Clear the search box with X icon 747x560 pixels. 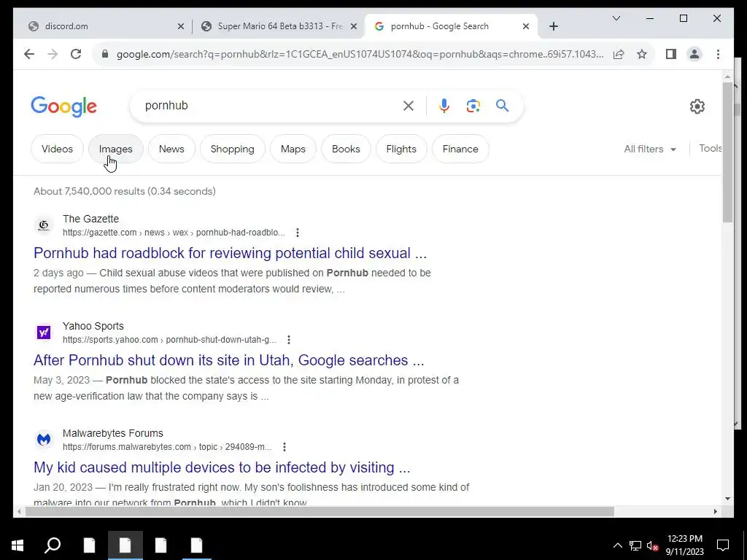pyautogui.click(x=409, y=106)
